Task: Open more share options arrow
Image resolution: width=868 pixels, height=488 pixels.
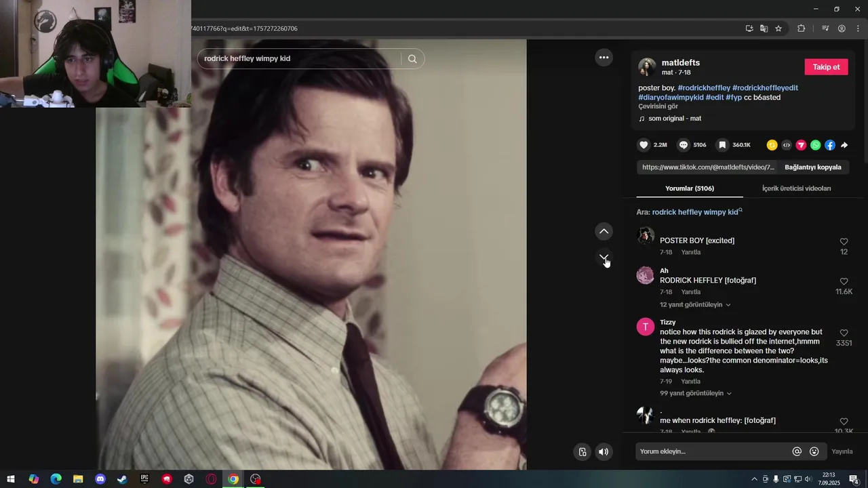Action: pyautogui.click(x=844, y=145)
